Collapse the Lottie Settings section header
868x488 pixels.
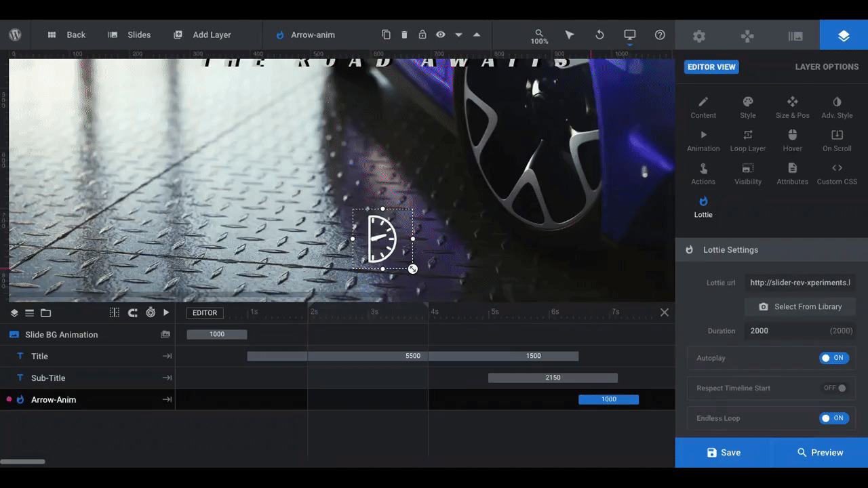[x=772, y=249]
